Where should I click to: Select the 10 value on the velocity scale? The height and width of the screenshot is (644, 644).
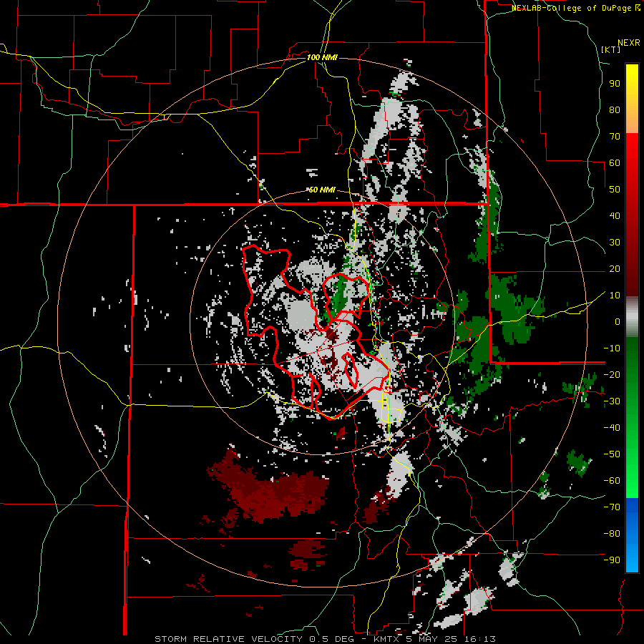(615, 296)
